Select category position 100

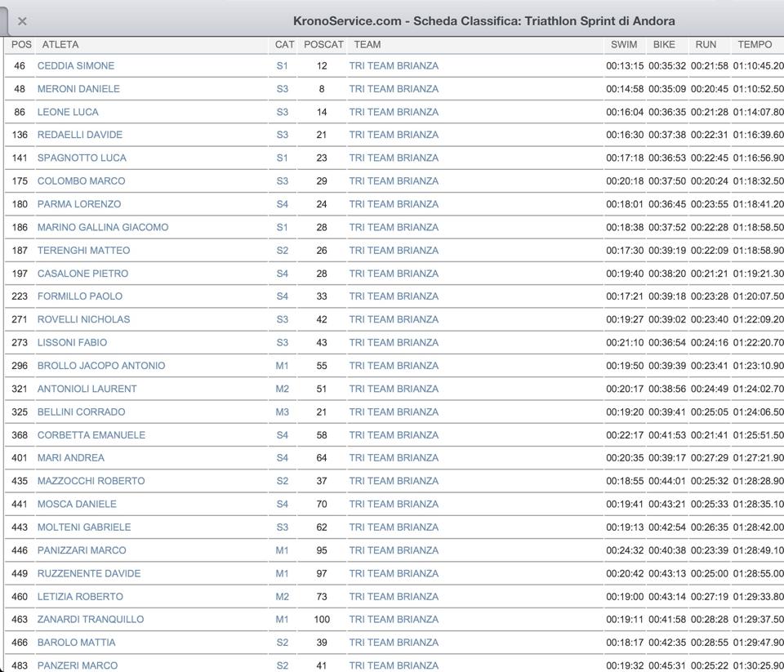pos(322,620)
